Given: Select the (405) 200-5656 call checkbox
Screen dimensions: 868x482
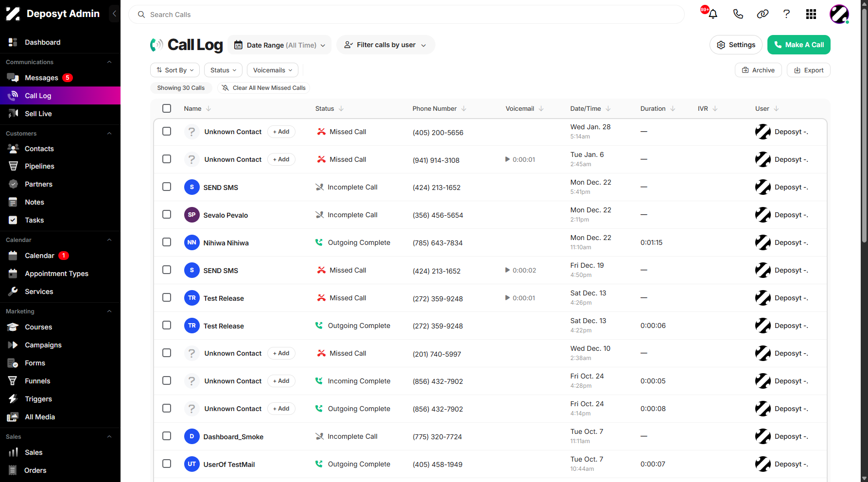Looking at the screenshot, I should tap(167, 131).
